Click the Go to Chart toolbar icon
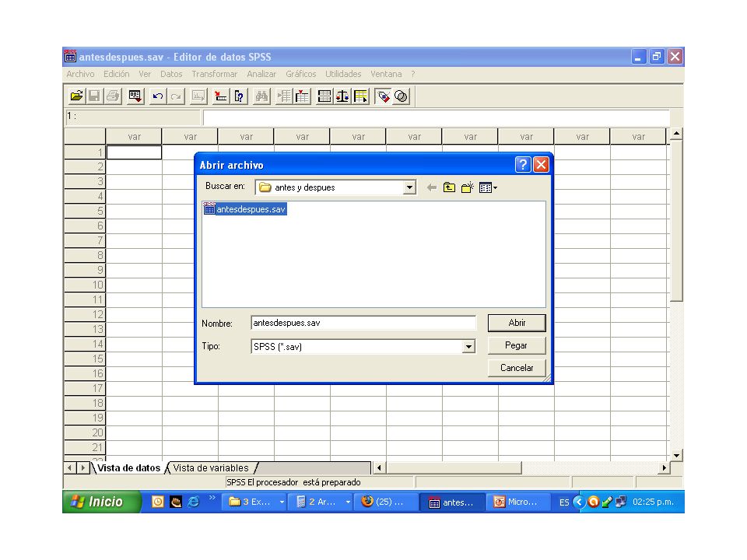The height and width of the screenshot is (560, 747). [x=198, y=96]
